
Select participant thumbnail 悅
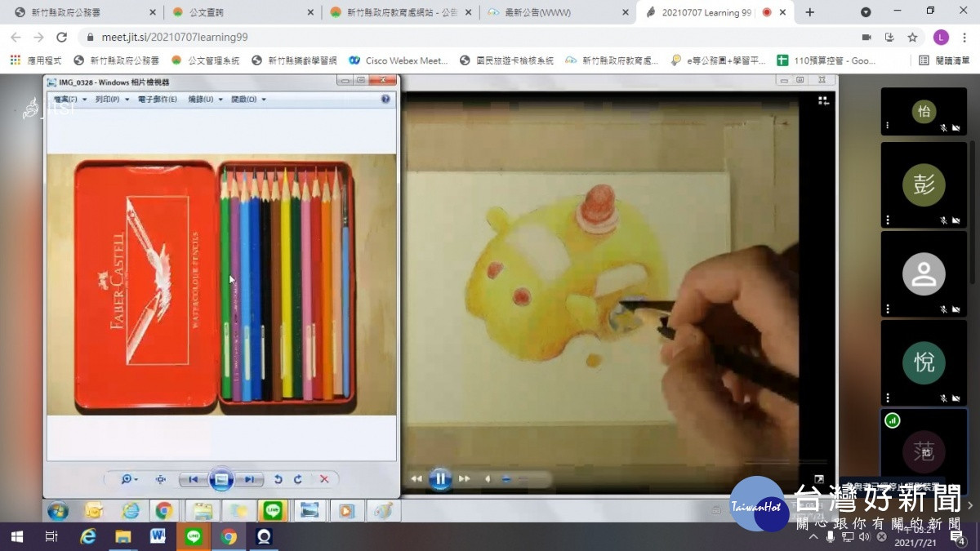click(x=924, y=362)
